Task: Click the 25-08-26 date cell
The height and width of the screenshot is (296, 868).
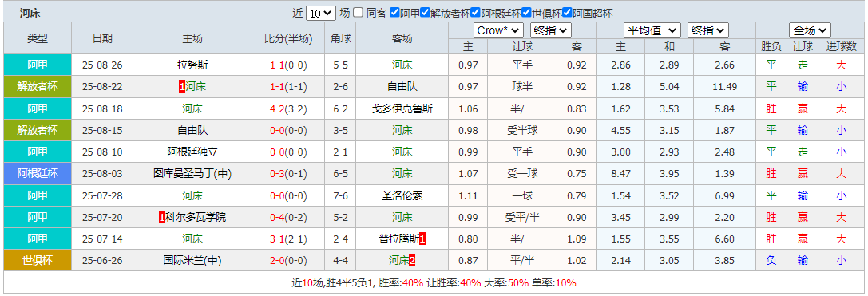Action: 102,65
